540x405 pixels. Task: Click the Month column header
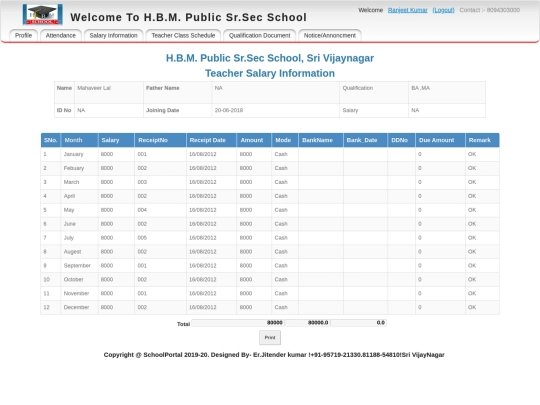click(80, 140)
